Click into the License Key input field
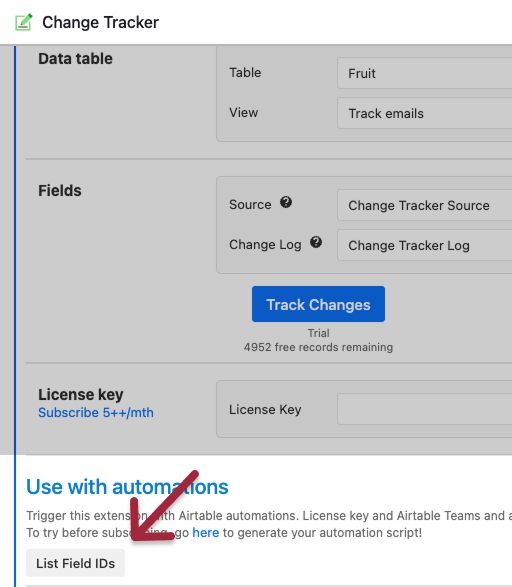 (x=424, y=409)
